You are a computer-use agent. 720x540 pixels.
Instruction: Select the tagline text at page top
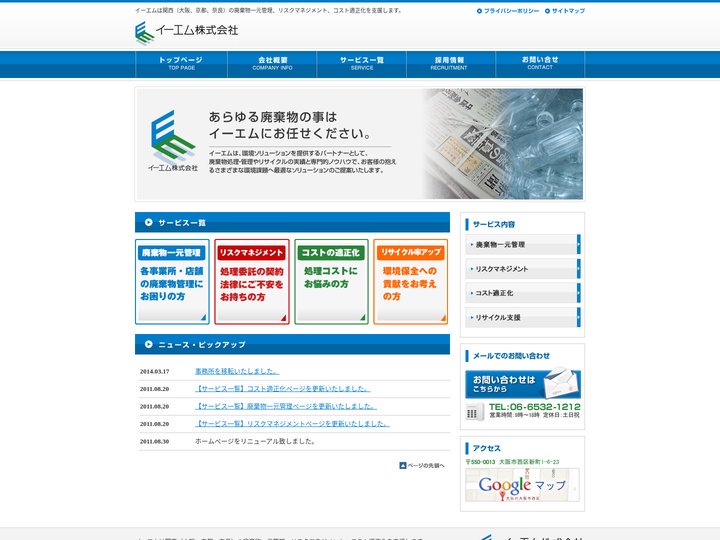tap(269, 10)
